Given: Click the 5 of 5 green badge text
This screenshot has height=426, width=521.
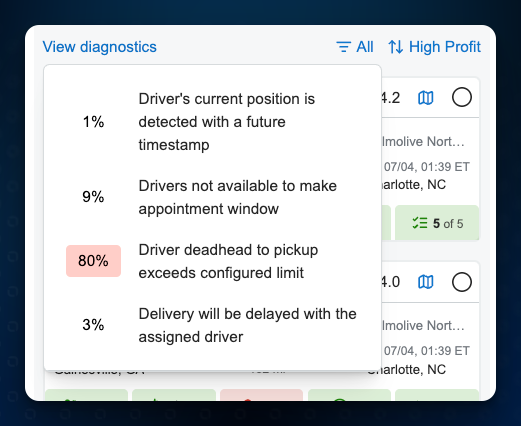Looking at the screenshot, I should click(x=448, y=224).
